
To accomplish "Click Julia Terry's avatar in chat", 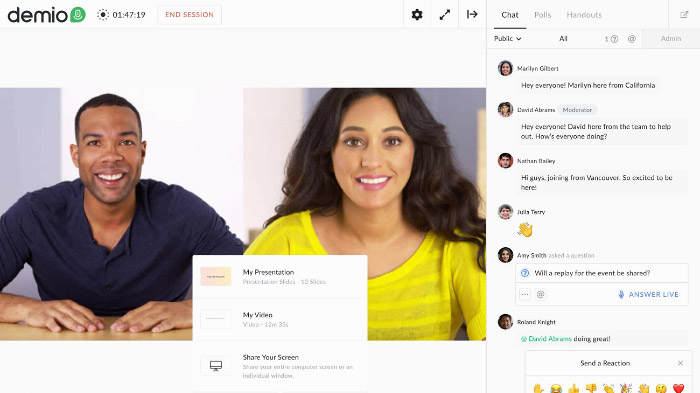I will (505, 211).
